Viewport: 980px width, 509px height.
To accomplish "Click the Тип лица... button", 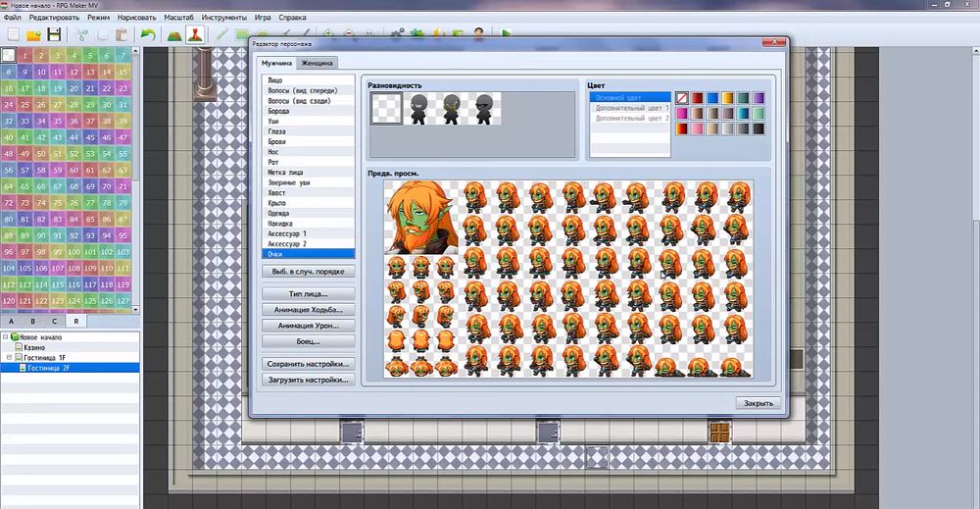I will [309, 294].
